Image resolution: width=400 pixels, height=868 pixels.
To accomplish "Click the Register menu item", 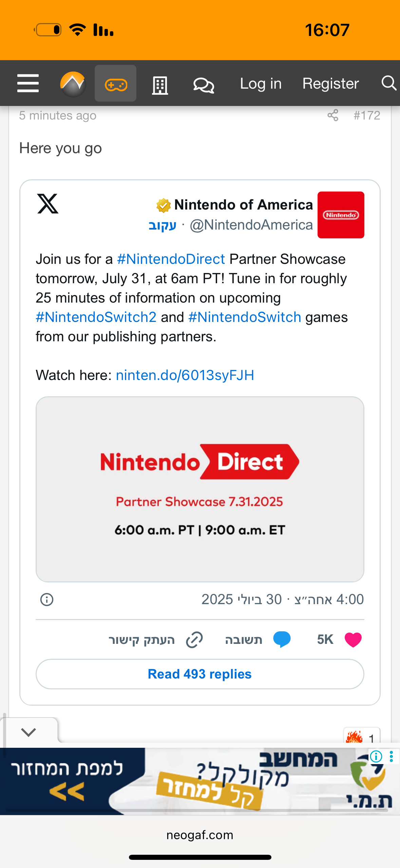I will click(x=330, y=84).
